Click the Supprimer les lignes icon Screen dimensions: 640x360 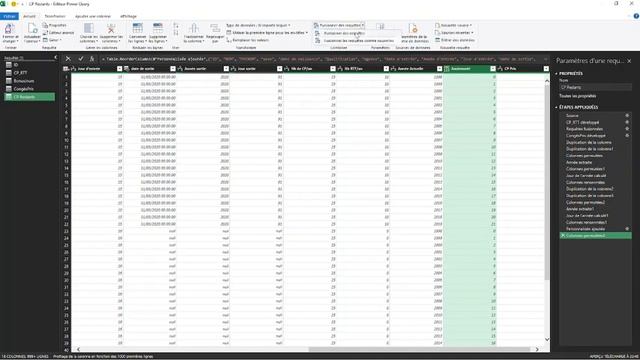[158, 28]
